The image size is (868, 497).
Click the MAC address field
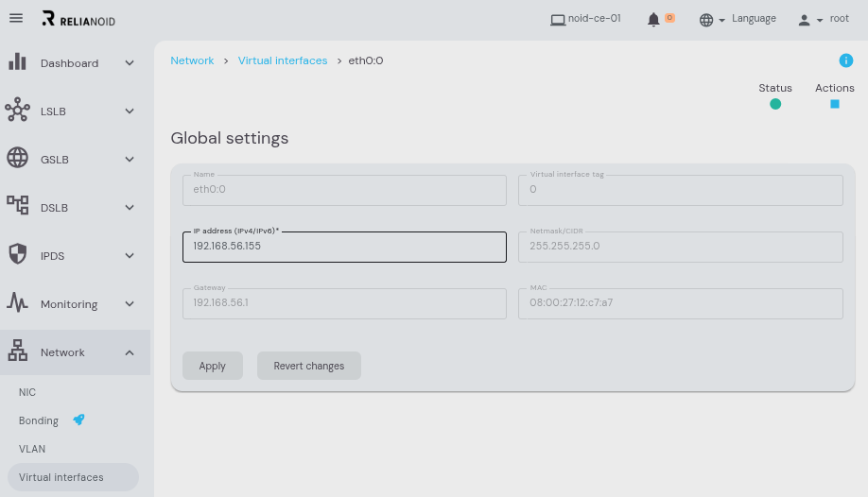coord(681,303)
